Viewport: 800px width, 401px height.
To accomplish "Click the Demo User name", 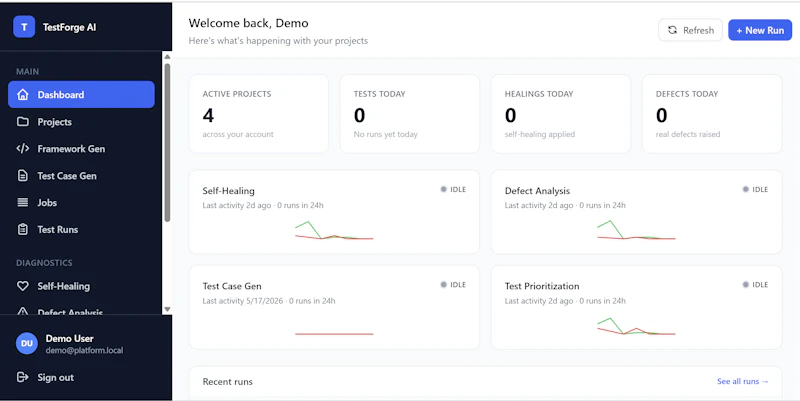I will 69,338.
